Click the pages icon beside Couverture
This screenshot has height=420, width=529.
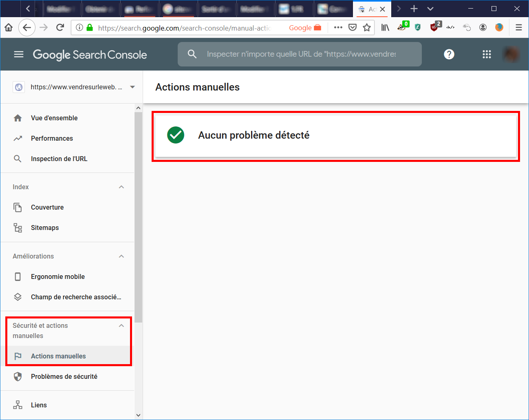point(18,207)
